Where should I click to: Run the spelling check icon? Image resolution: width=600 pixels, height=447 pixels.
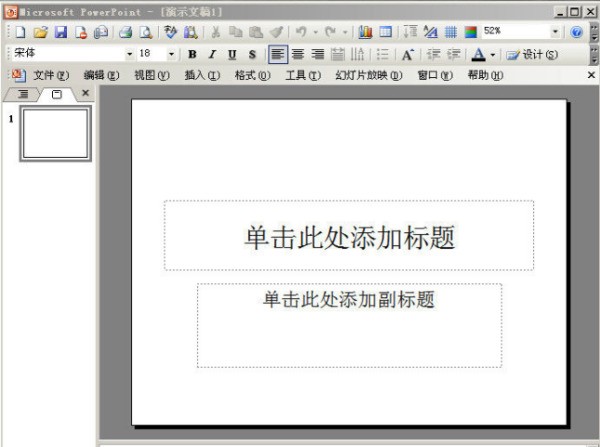[170, 32]
